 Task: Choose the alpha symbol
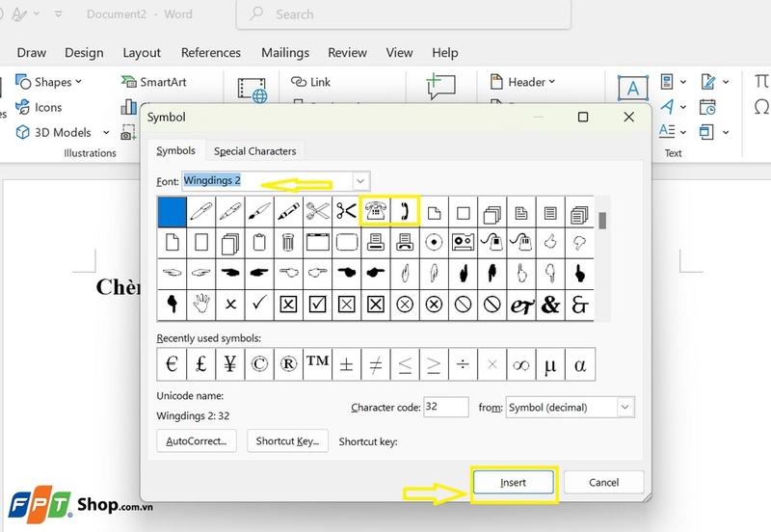pyautogui.click(x=580, y=364)
